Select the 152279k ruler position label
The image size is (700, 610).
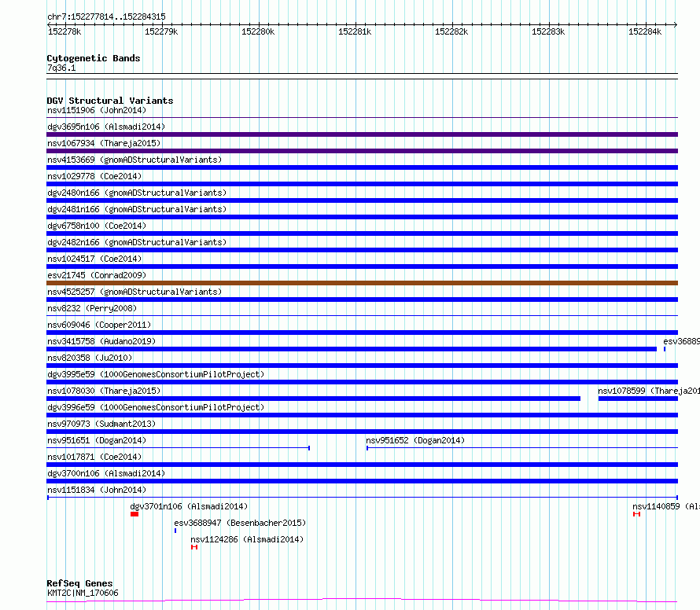click(161, 31)
